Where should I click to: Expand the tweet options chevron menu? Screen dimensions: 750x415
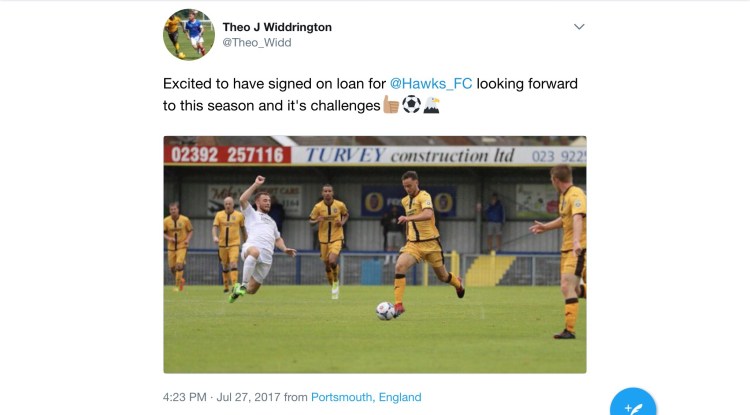(579, 27)
